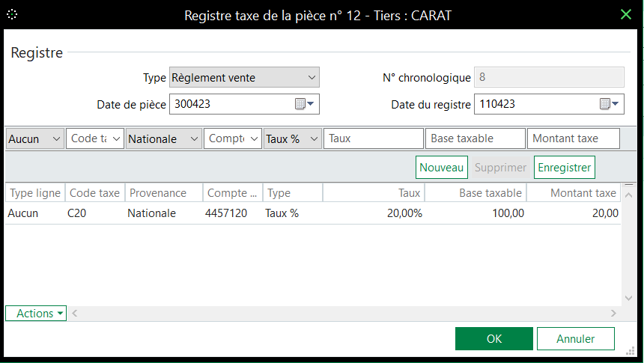Click the Enregistrer button
644x363 pixels.
click(x=564, y=168)
